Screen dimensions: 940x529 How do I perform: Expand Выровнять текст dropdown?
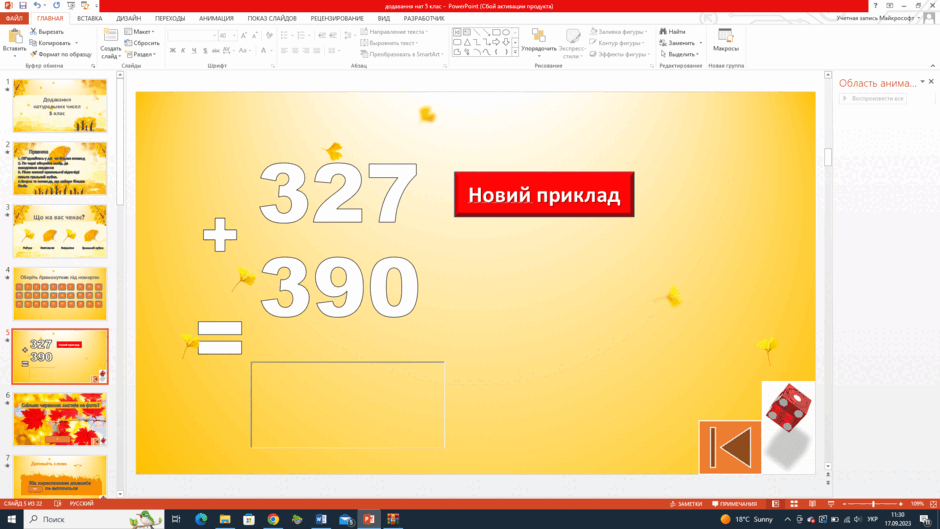pos(389,43)
